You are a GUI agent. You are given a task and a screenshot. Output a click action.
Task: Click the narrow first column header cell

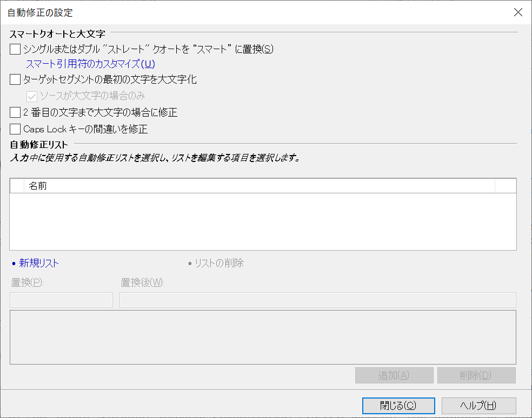[x=17, y=186]
